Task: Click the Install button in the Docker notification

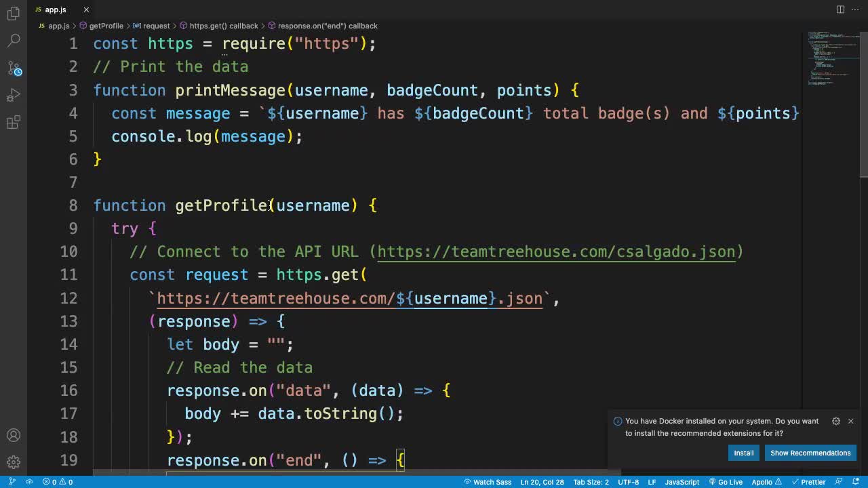Action: (743, 453)
